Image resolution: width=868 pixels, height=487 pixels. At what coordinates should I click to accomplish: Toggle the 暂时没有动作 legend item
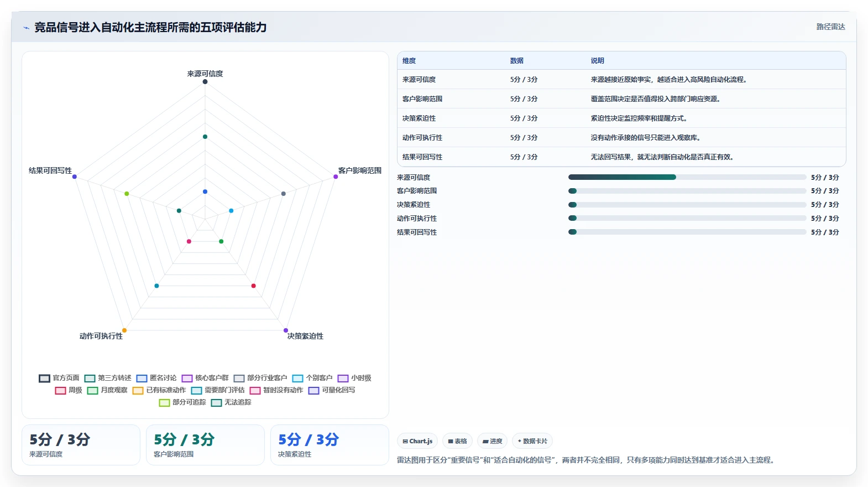pos(276,390)
